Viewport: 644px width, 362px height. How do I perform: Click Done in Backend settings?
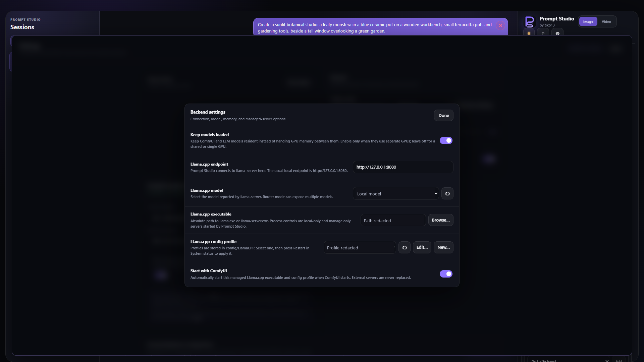click(443, 115)
